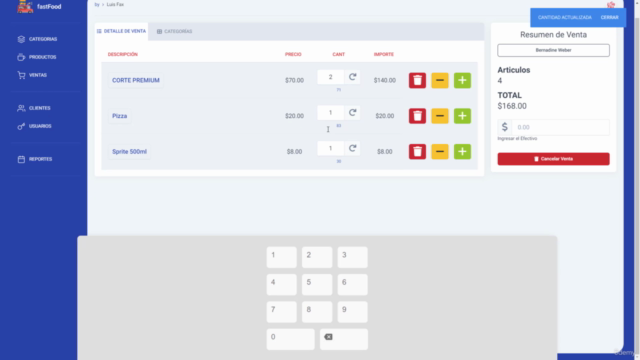Switch to Categorías tab
640x360 pixels.
[174, 31]
